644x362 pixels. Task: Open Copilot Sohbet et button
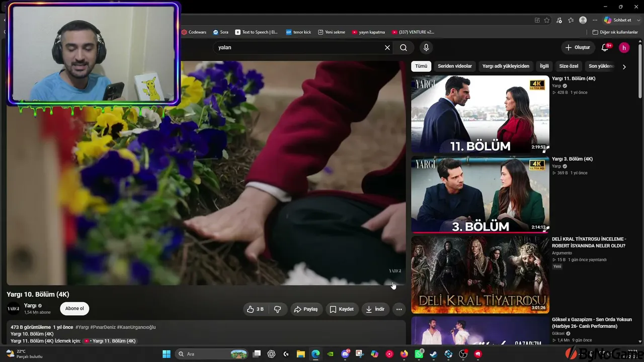pos(618,20)
